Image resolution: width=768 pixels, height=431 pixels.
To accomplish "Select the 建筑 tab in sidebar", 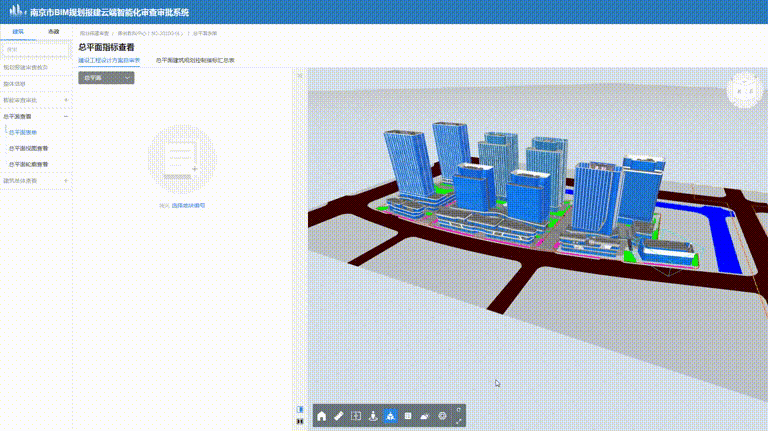I will tap(18, 31).
